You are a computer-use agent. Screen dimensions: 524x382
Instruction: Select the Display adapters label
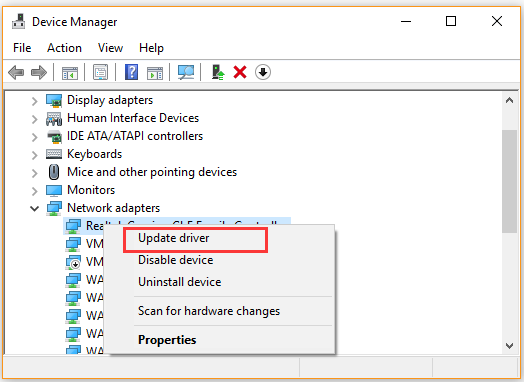click(110, 100)
